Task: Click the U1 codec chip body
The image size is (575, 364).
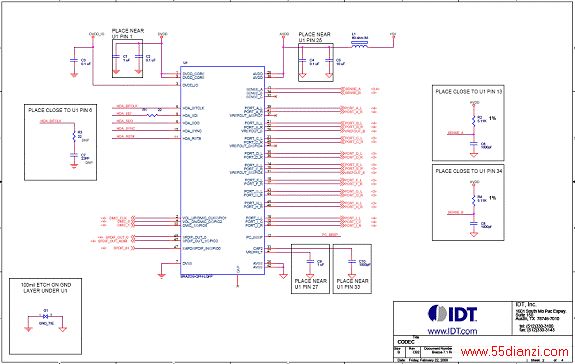Action: pos(222,170)
